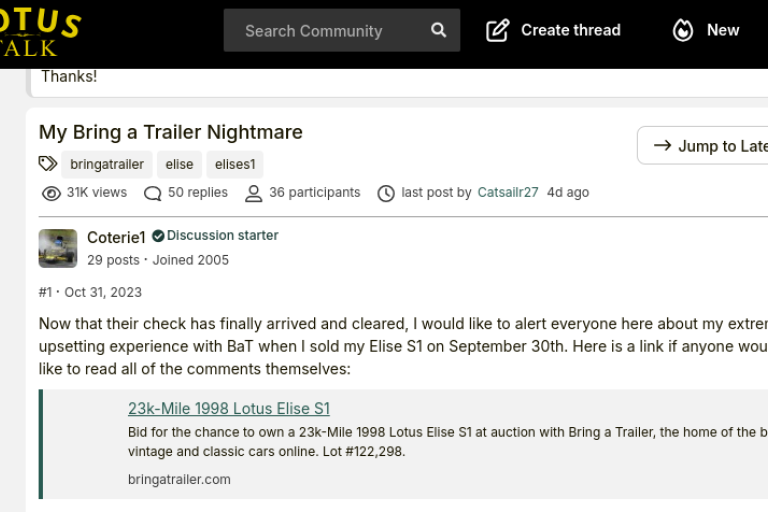
Task: Open the Catsailr27 user profile link
Action: click(508, 192)
